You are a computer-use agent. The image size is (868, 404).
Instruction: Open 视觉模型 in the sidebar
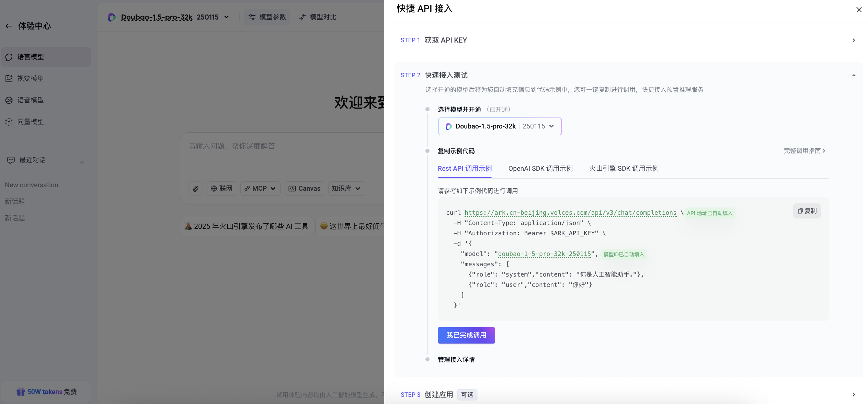pos(30,79)
